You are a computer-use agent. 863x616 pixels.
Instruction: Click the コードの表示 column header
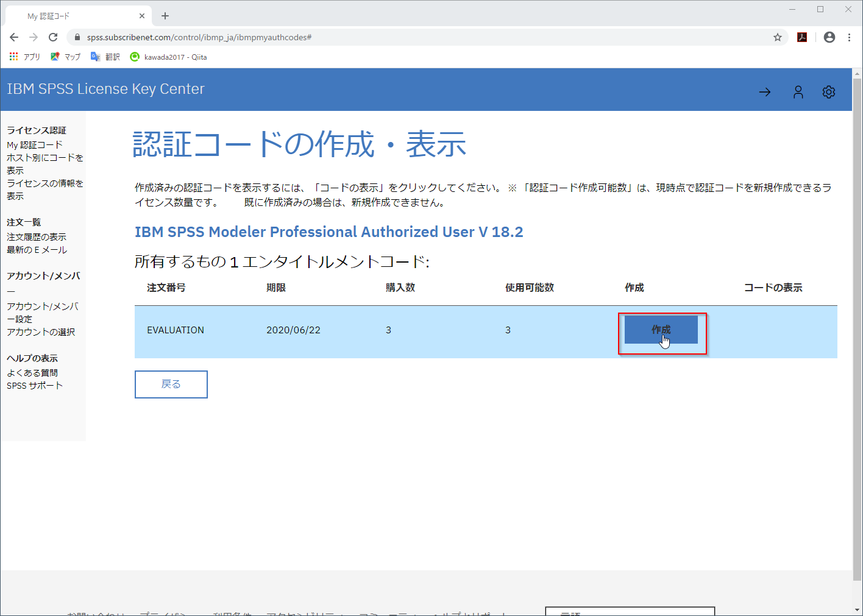[x=773, y=288]
